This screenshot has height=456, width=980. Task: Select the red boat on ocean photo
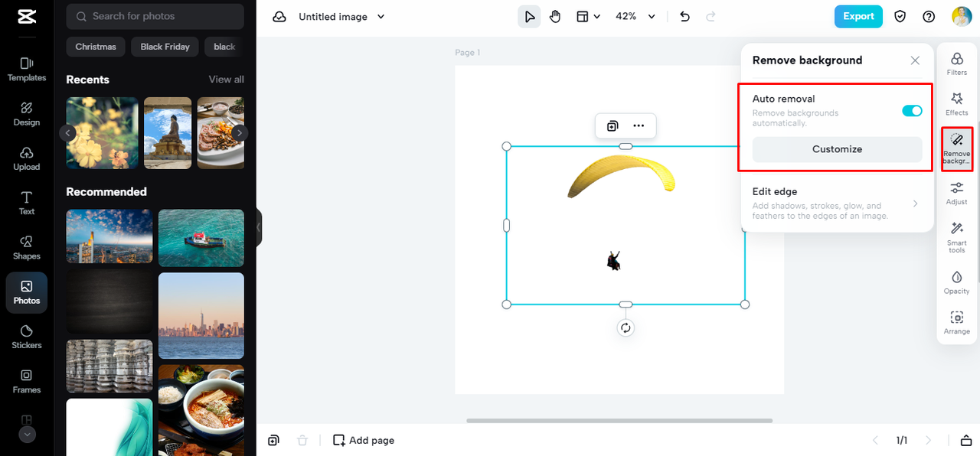201,238
